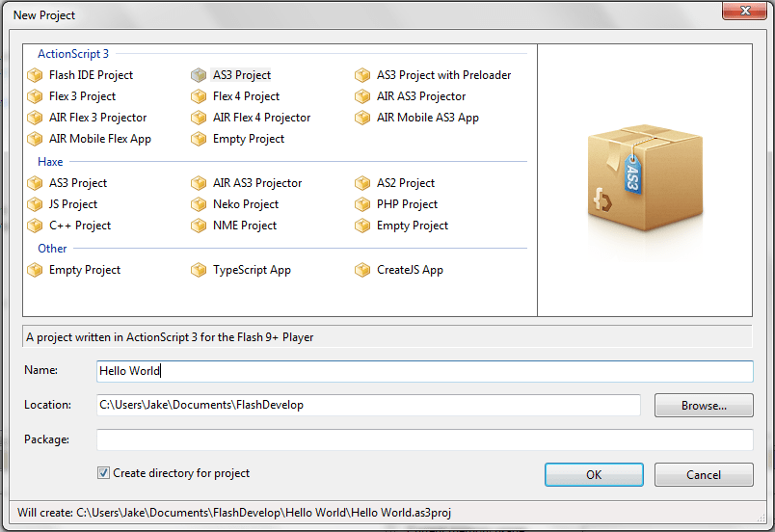Click the Cancel button
This screenshot has width=775, height=532.
[x=704, y=475]
